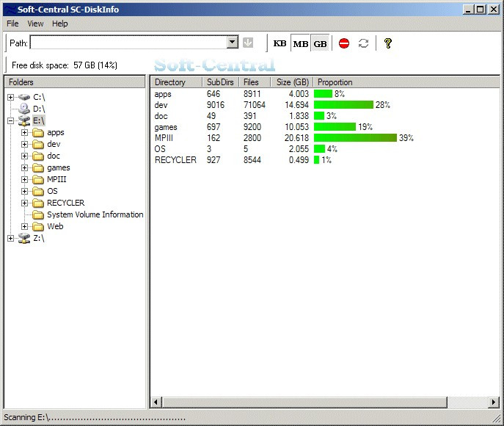
Task: Select the OS row in directory list
Action: coord(325,149)
